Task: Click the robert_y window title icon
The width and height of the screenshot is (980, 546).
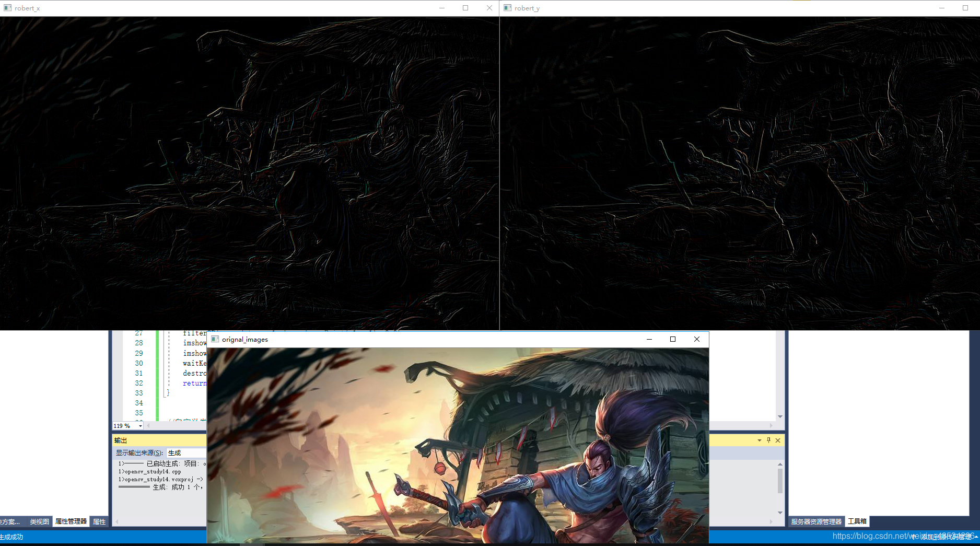Action: pyautogui.click(x=507, y=8)
